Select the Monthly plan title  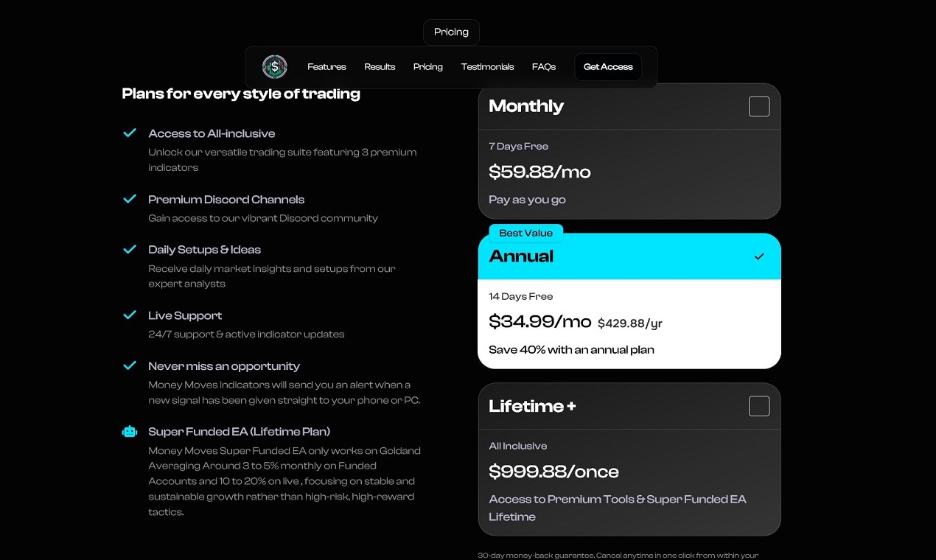point(526,106)
